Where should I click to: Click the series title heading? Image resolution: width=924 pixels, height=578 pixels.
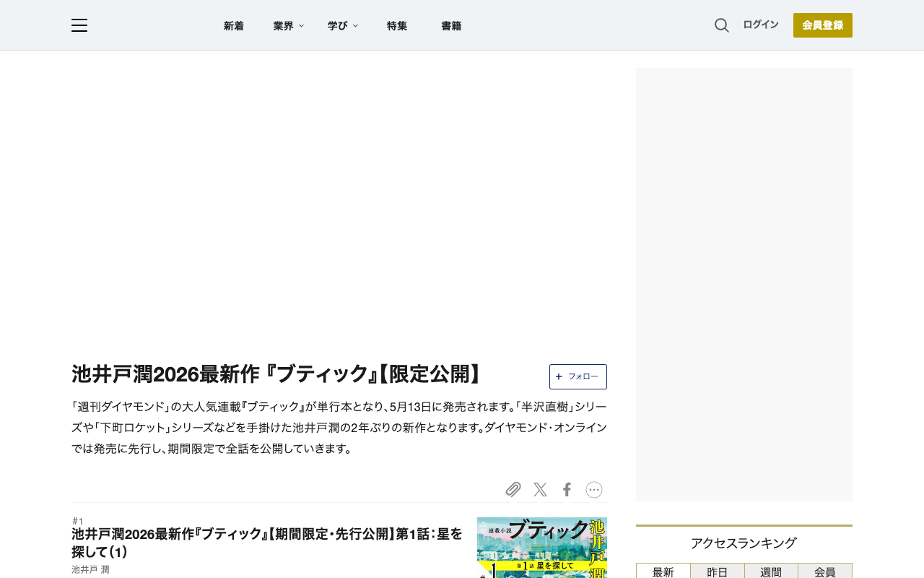(278, 374)
